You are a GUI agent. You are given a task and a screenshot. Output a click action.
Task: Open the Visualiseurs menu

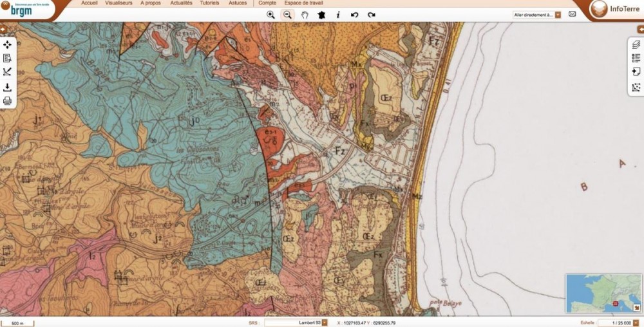(x=119, y=3)
